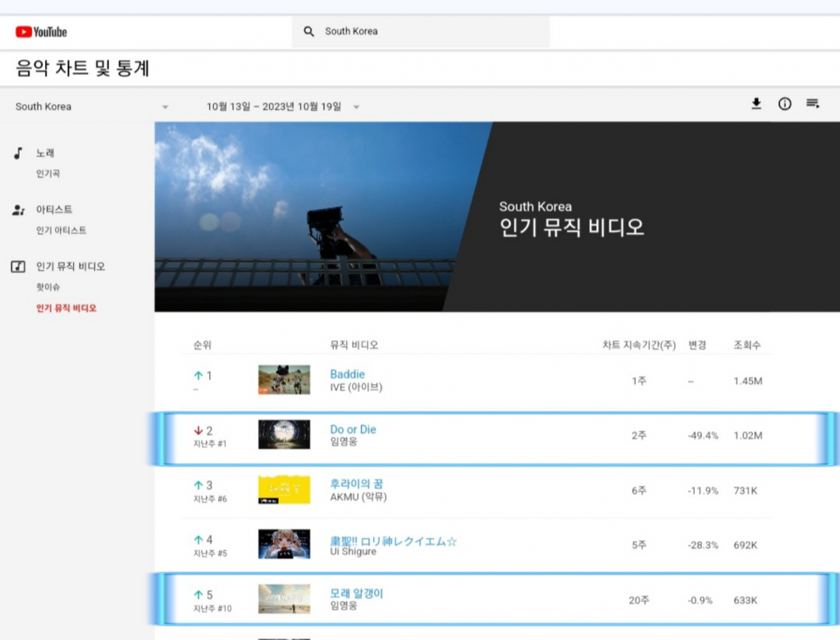This screenshot has width=840, height=640.
Task: Select 인기곡 in the sidebar
Action: pos(48,174)
